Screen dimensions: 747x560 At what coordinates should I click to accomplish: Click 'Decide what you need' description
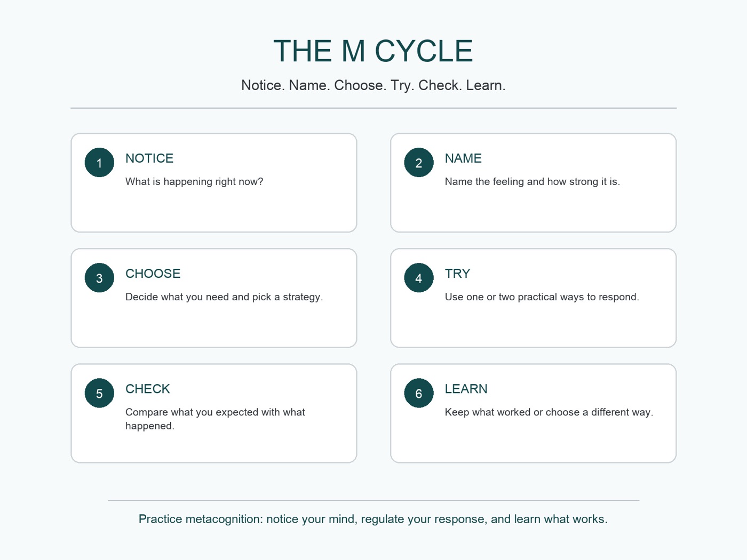pyautogui.click(x=224, y=297)
